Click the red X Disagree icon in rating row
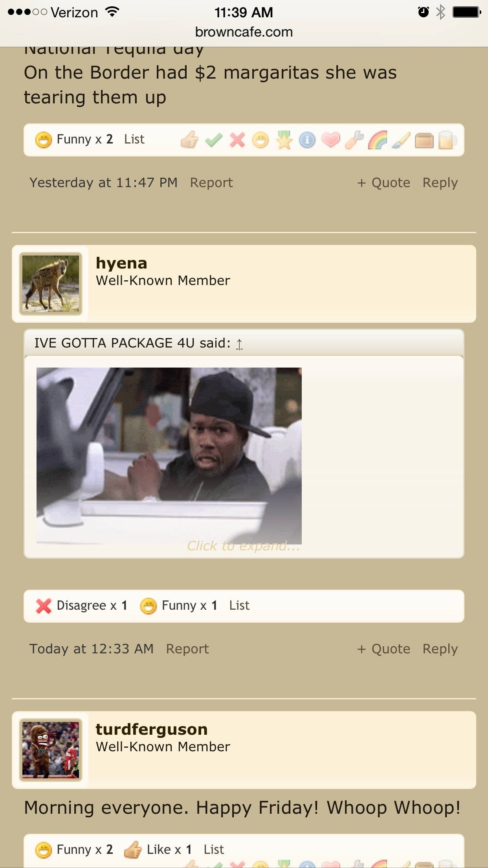Screen dimensions: 488x868 [237, 140]
